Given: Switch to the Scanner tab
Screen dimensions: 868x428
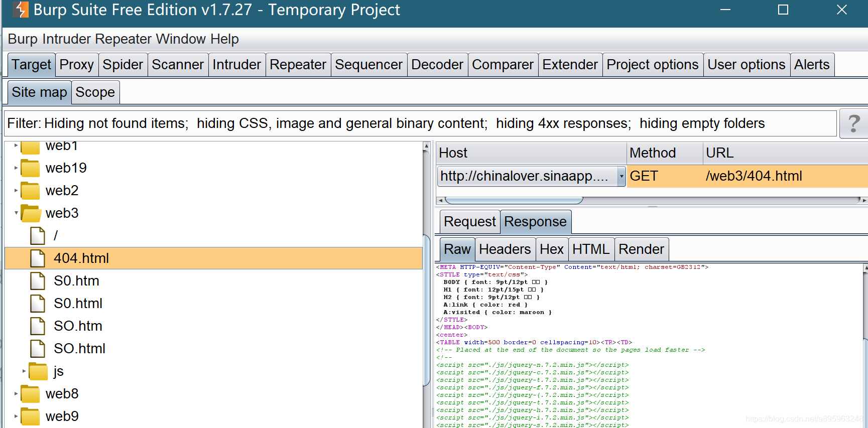Looking at the screenshot, I should [178, 65].
